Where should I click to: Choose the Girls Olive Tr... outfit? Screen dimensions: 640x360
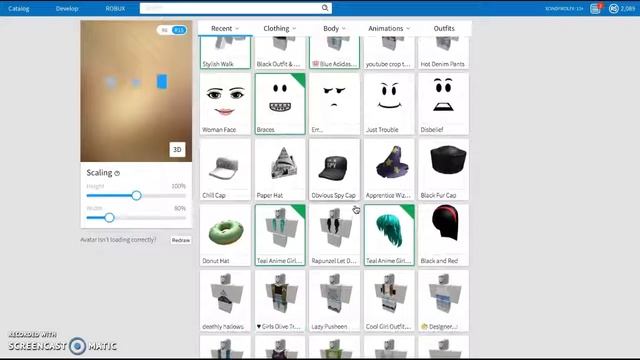pyautogui.click(x=280, y=301)
